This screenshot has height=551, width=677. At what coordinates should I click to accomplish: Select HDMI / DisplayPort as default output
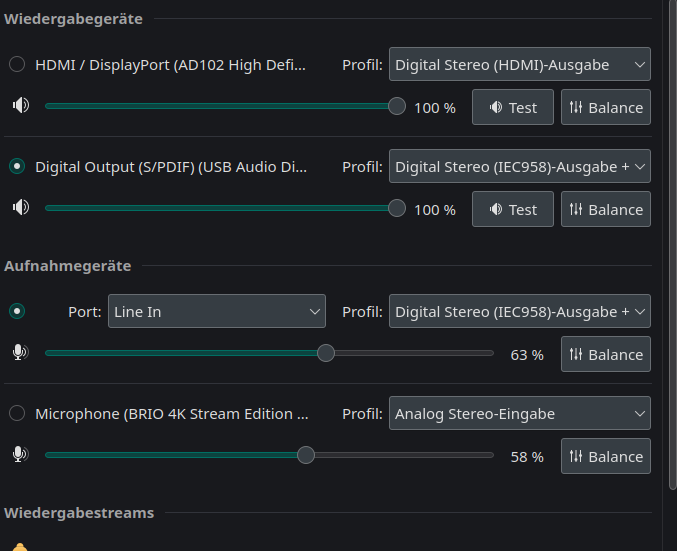17,64
